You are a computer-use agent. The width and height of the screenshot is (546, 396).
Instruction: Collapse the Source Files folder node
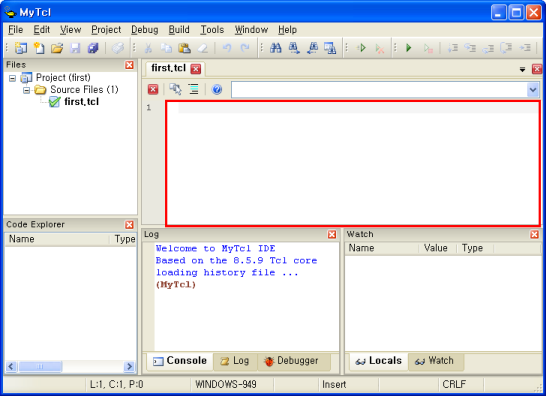(x=26, y=90)
